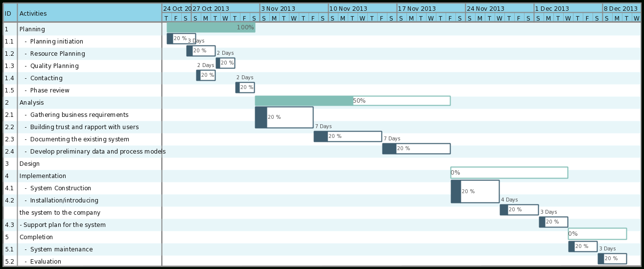This screenshot has width=644, height=269.
Task: Select the Implementation activity label
Action: tap(43, 176)
